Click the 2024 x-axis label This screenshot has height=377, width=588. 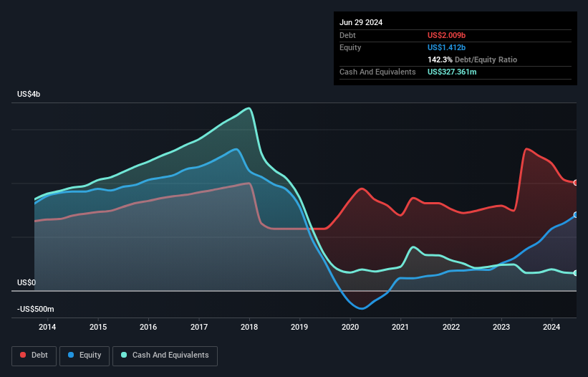pos(551,327)
